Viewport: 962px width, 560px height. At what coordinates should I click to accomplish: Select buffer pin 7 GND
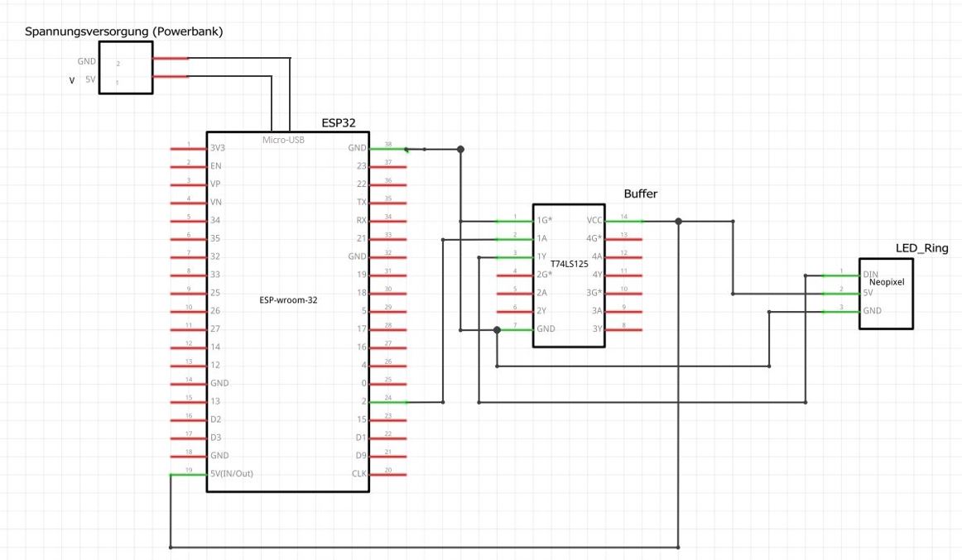coord(514,329)
